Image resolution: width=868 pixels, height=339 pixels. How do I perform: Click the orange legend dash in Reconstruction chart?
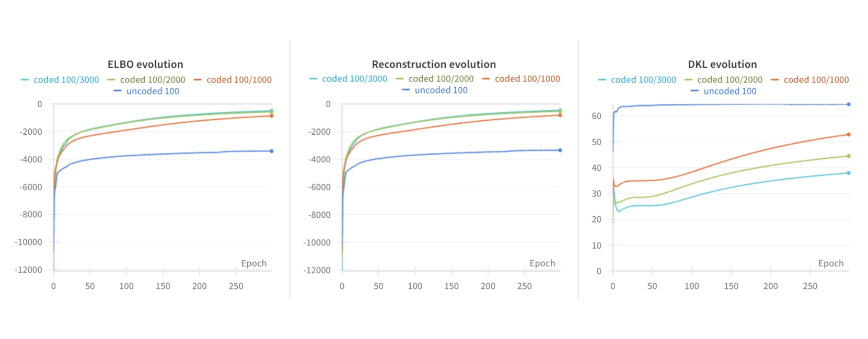(x=486, y=79)
